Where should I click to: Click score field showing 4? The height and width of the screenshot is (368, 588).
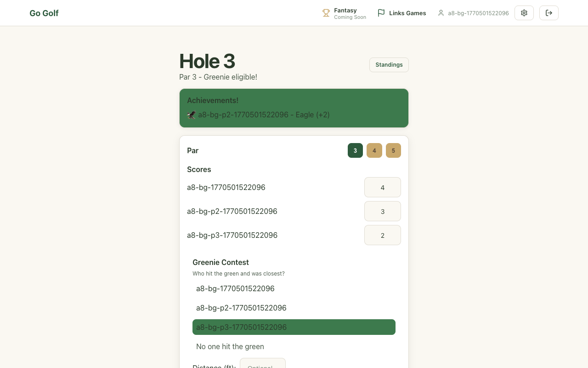click(x=382, y=187)
